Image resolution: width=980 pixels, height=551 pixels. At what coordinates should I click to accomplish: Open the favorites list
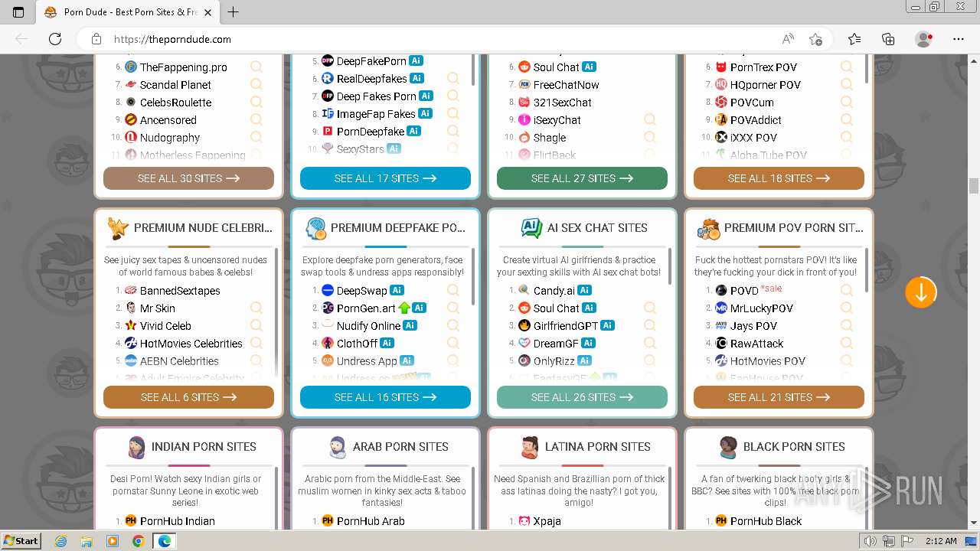coord(854,39)
